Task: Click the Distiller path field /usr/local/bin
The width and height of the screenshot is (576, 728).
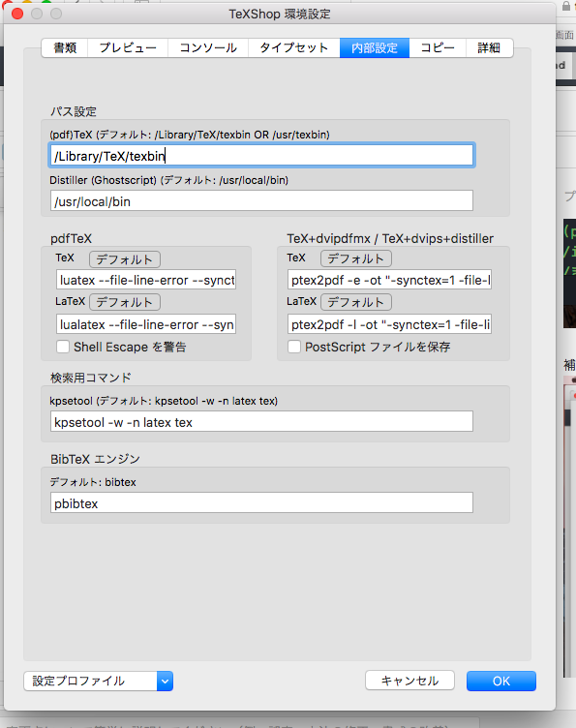Action: pos(261,201)
